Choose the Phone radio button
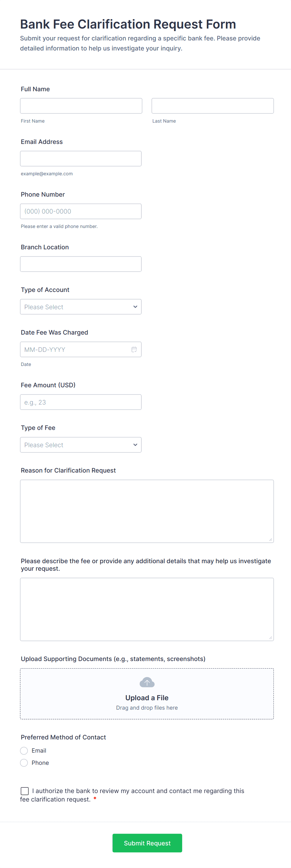 click(x=24, y=763)
